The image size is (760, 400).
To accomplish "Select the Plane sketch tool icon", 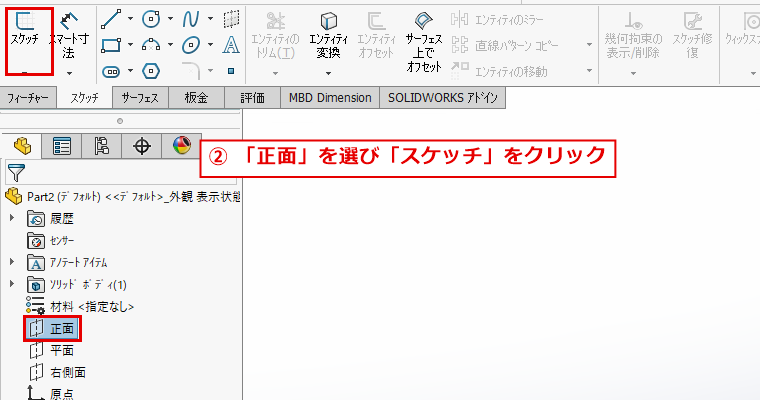I will [x=231, y=19].
